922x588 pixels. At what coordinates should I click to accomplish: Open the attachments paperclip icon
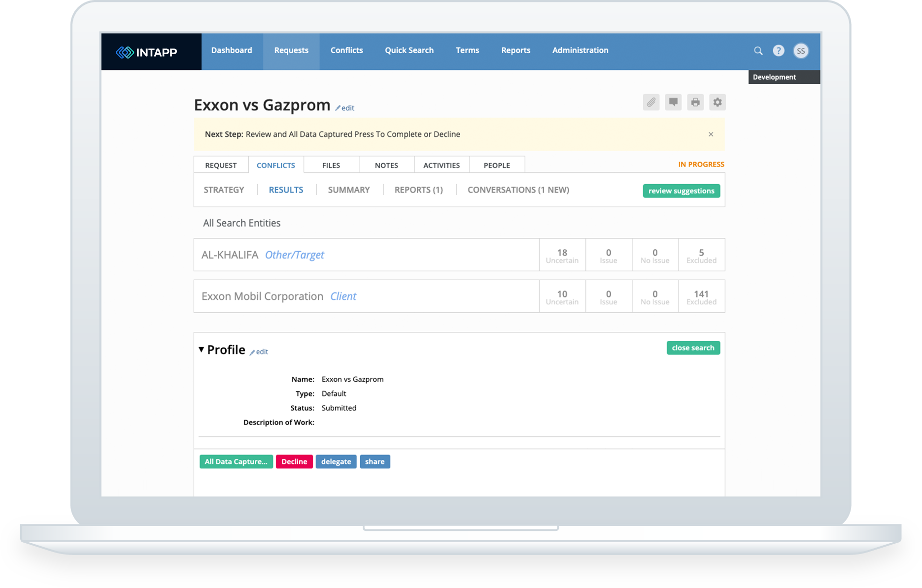coord(651,102)
